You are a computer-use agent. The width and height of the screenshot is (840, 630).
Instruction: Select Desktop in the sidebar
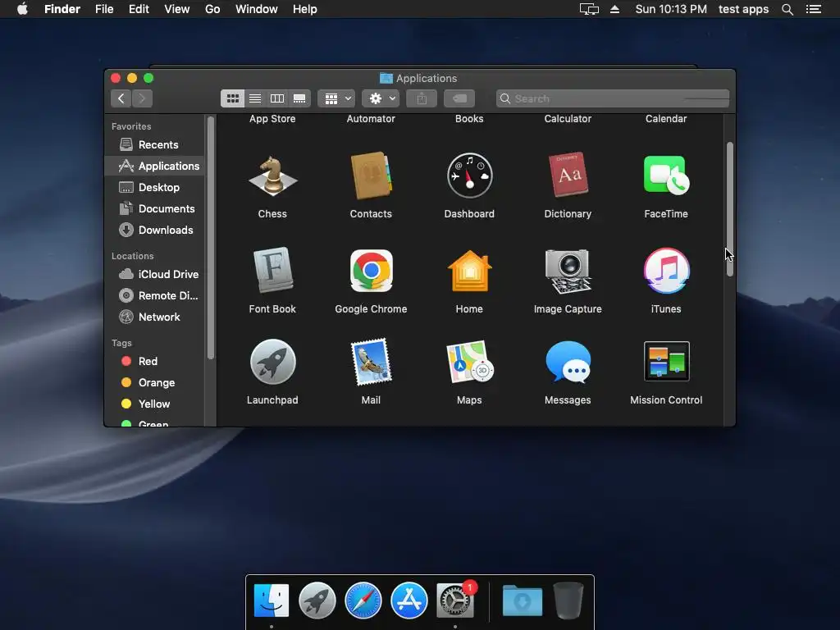tap(154, 188)
